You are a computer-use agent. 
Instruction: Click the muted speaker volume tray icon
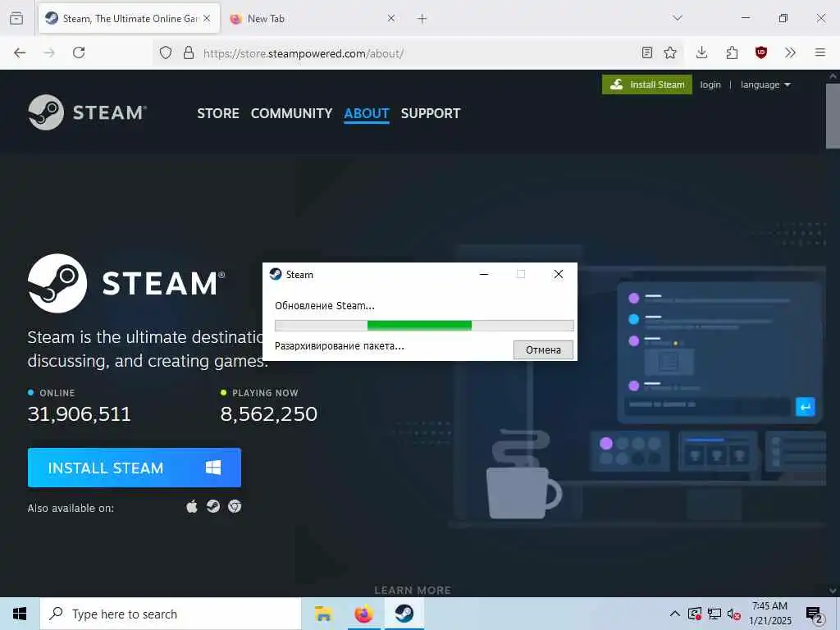734,614
